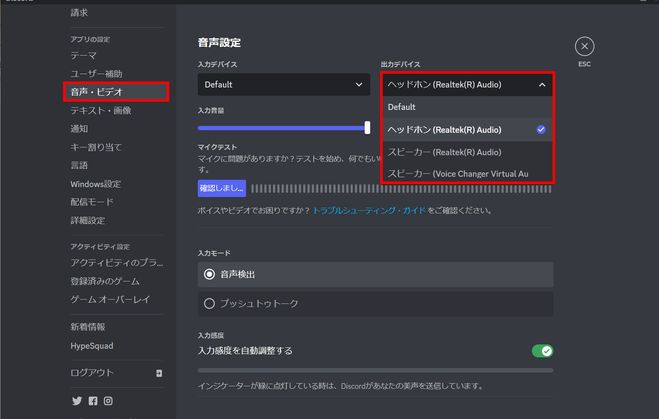Click the ESC close settings icon
The width and height of the screenshot is (659, 419).
tap(585, 46)
